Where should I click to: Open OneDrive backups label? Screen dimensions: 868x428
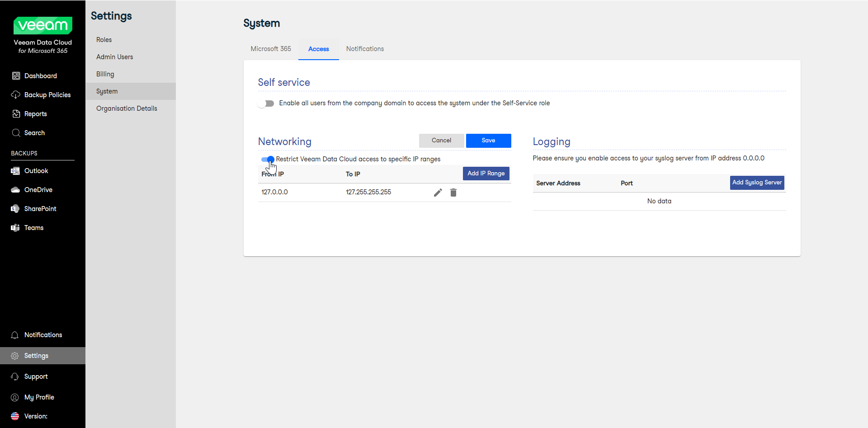[38, 190]
